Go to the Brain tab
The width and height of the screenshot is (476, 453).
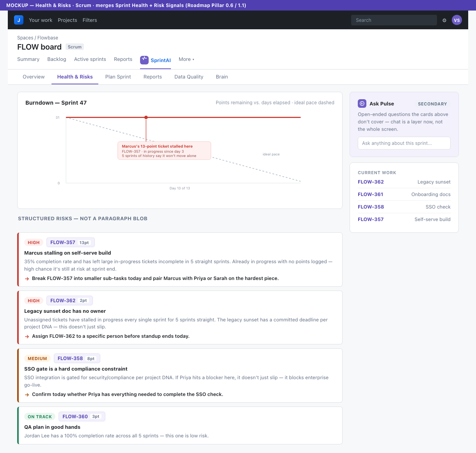(x=222, y=77)
